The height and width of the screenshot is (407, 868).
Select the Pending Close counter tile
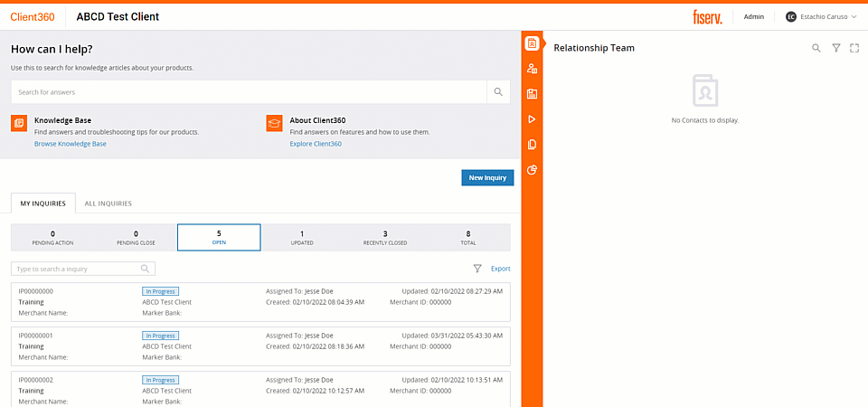(x=136, y=238)
